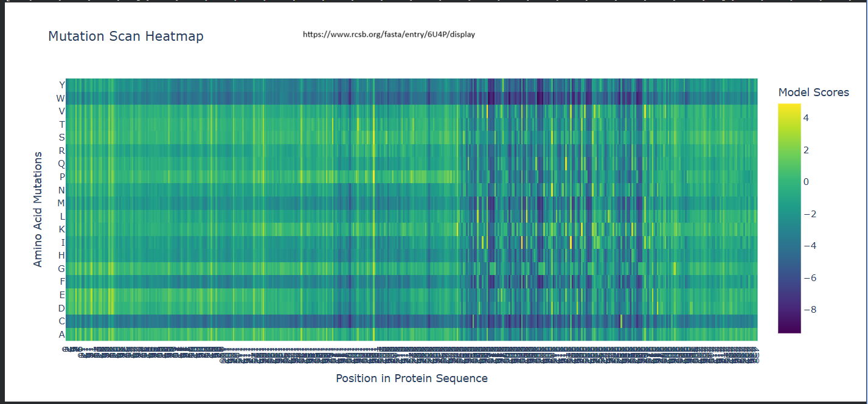This screenshot has width=868, height=404.
Task: Click the G amino acid axis label
Action: (61, 268)
